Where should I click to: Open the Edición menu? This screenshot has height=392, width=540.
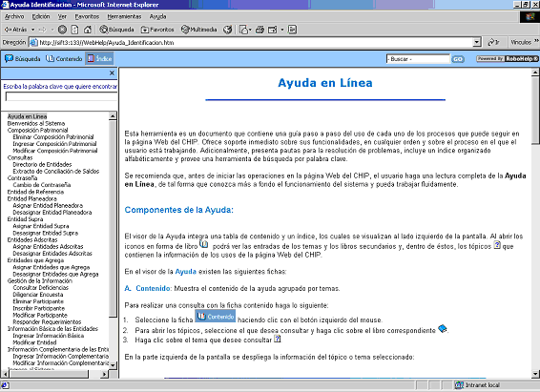click(x=41, y=16)
